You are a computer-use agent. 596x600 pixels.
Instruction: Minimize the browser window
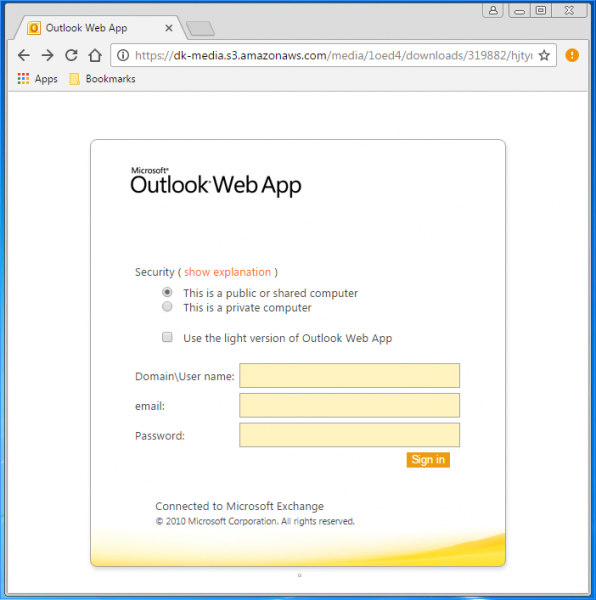519,10
